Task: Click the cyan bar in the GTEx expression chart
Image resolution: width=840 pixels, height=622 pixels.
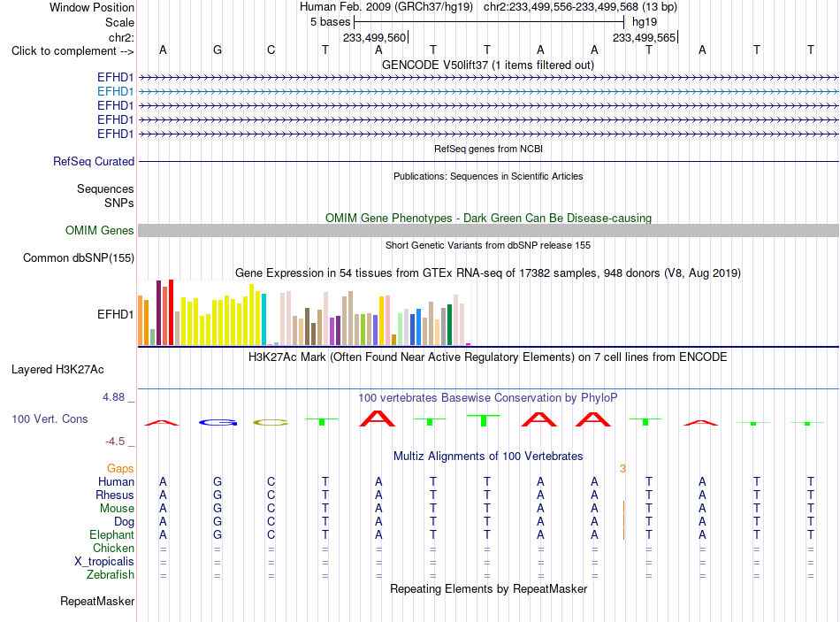Action: tap(263, 319)
